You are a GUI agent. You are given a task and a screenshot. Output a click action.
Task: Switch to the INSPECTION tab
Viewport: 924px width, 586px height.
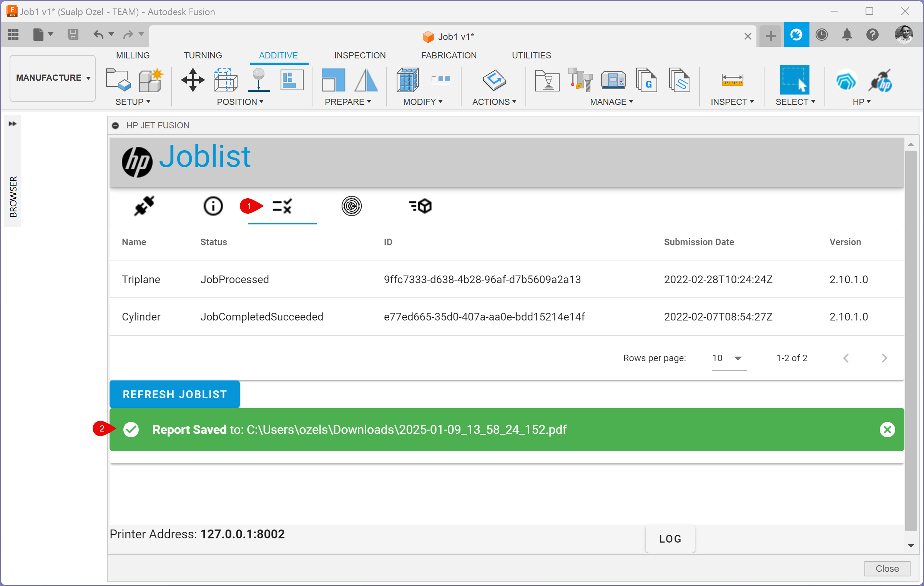coord(360,55)
